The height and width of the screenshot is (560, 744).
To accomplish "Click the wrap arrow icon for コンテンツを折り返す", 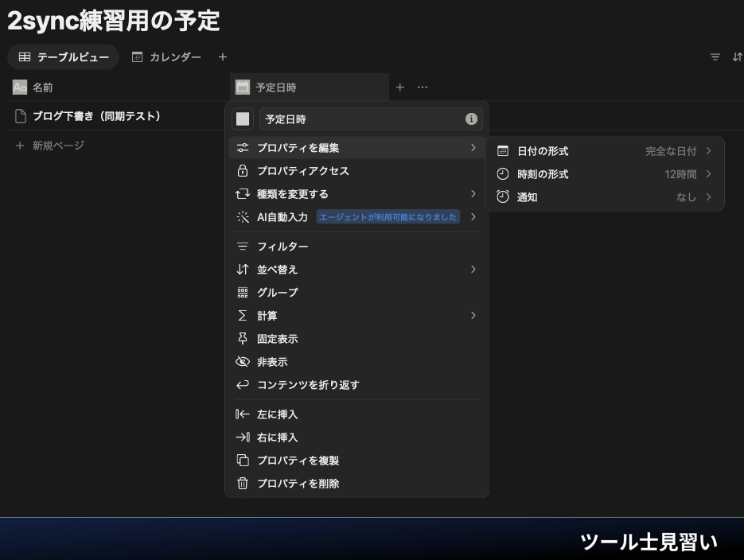I will 243,385.
